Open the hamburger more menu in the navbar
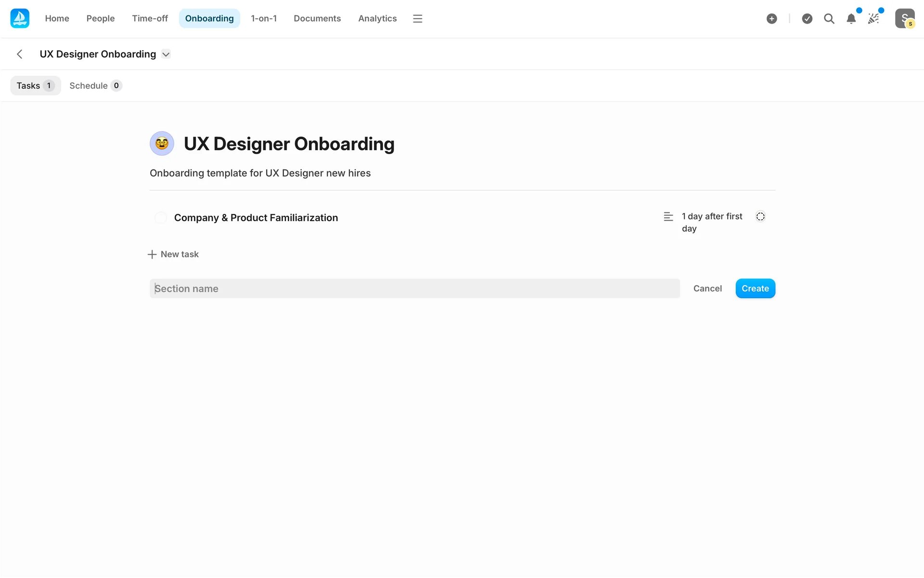Viewport: 924px width, 578px height. point(417,19)
